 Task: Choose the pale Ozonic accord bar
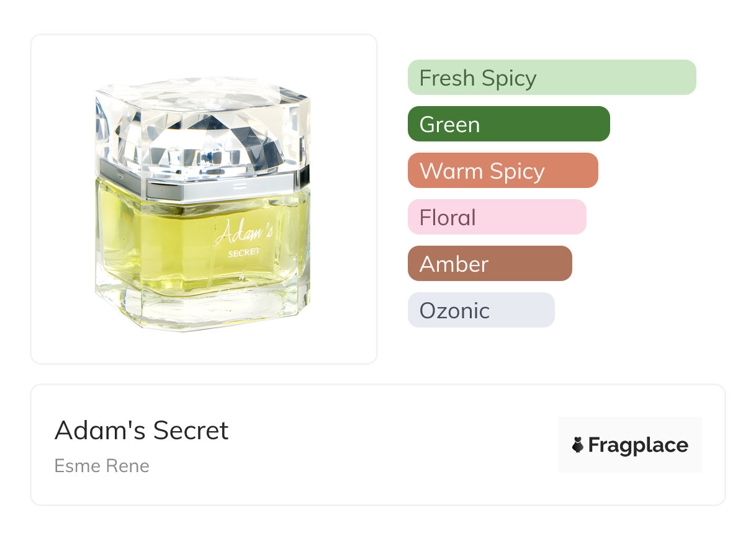coord(481,310)
